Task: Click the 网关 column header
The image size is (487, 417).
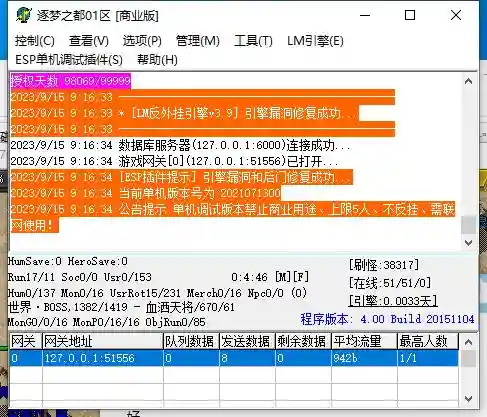Action: [x=25, y=341]
